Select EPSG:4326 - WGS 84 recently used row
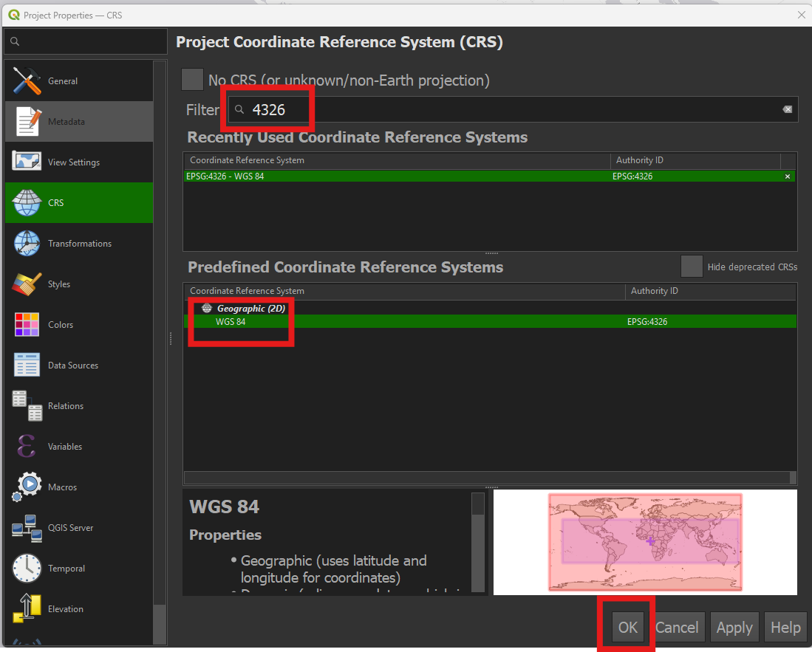 (x=490, y=176)
